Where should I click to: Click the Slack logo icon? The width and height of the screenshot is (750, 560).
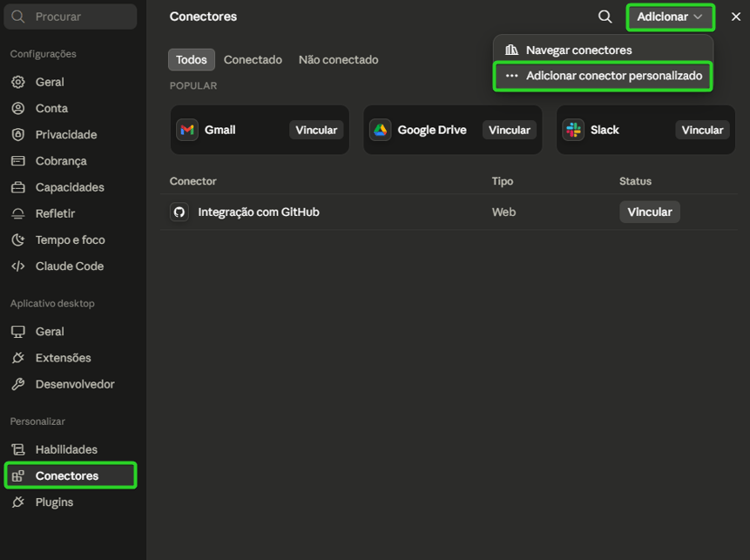point(573,130)
